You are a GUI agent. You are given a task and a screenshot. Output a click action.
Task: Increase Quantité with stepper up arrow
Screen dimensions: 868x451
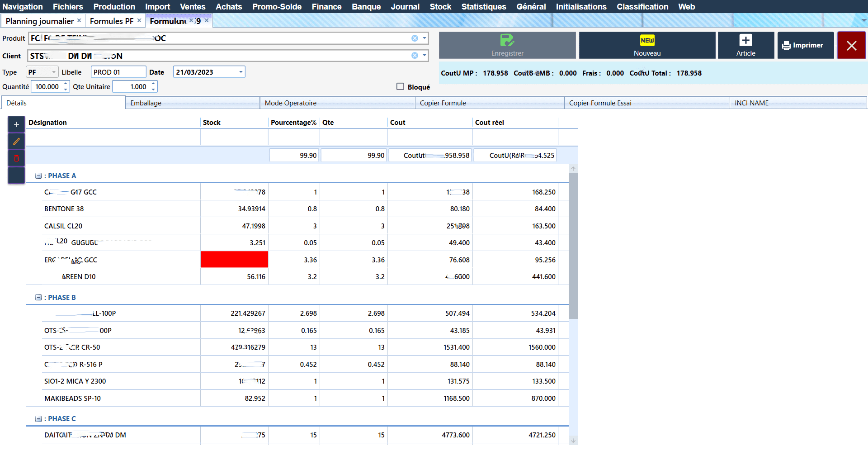tap(66, 84)
